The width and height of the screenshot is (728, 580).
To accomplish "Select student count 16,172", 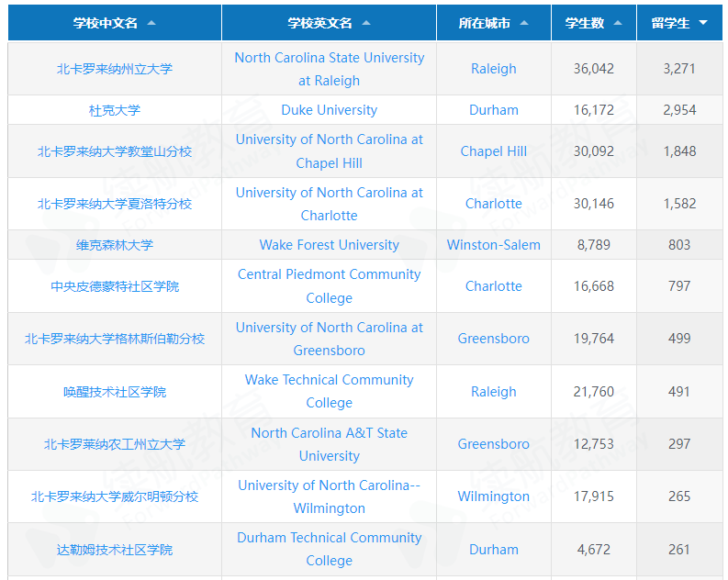I will pos(594,110).
